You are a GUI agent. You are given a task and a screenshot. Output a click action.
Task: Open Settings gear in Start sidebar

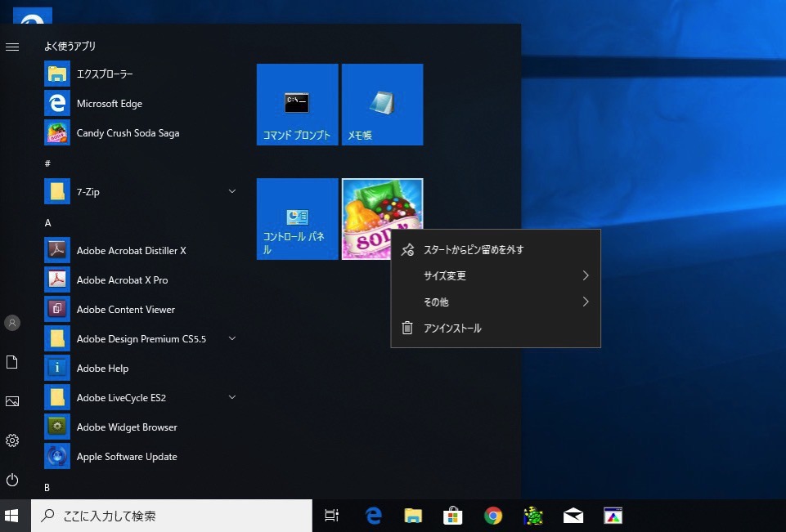12,440
